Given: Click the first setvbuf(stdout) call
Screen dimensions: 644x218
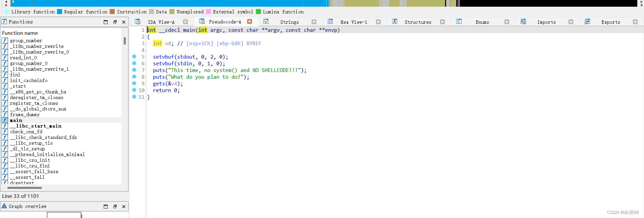Looking at the screenshot, I should point(190,57).
